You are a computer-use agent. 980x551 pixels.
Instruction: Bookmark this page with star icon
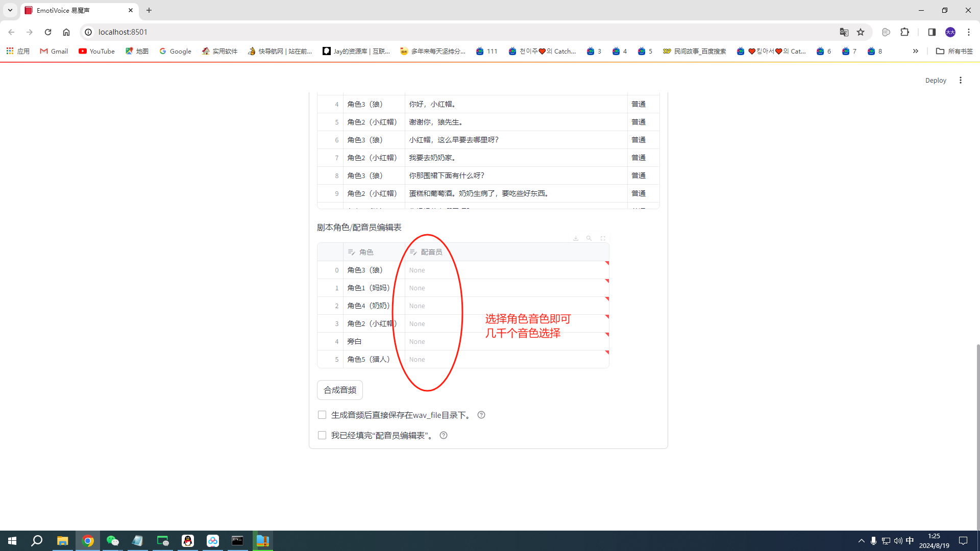coord(861,32)
